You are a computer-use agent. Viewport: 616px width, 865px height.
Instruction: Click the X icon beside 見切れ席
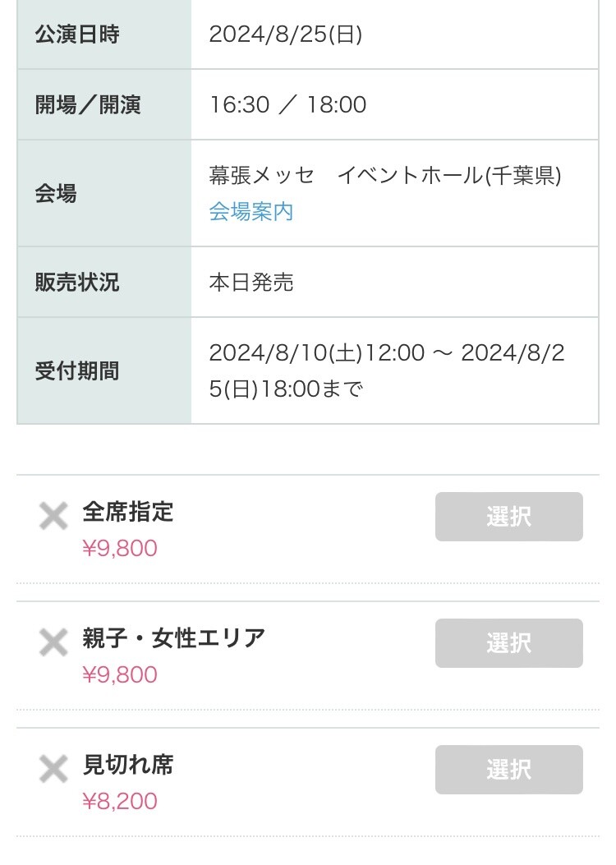53,770
